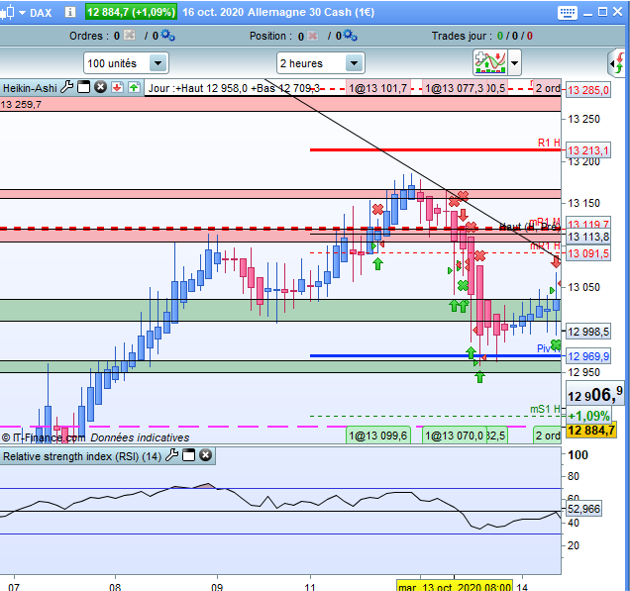Click the top red 2 ord label
The width and height of the screenshot is (630, 591).
(x=547, y=88)
